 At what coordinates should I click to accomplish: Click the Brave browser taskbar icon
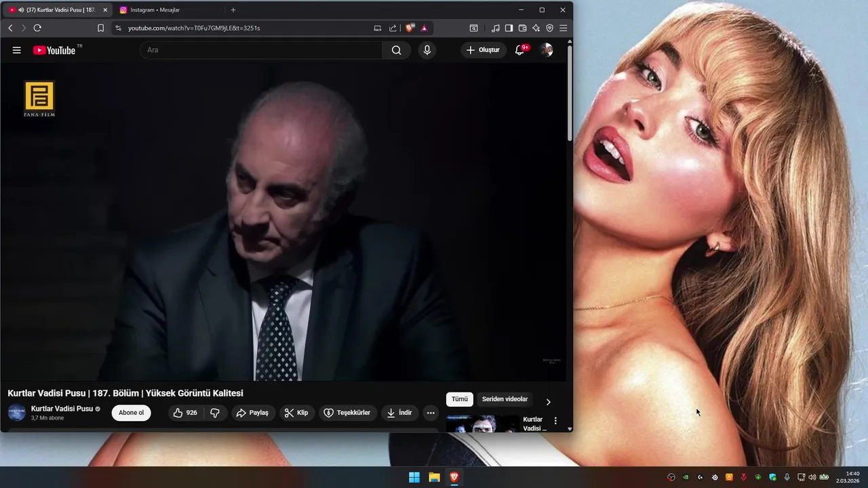pyautogui.click(x=454, y=477)
